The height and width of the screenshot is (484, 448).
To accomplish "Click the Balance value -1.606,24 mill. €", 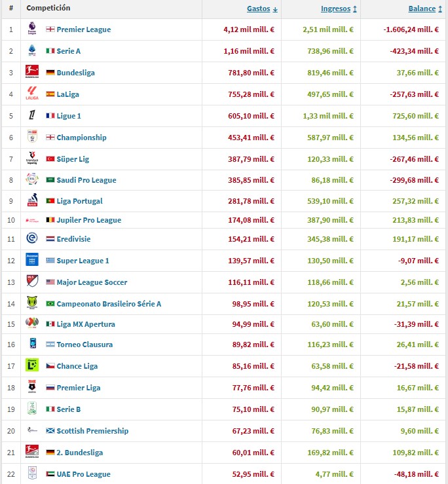I will [411, 29].
